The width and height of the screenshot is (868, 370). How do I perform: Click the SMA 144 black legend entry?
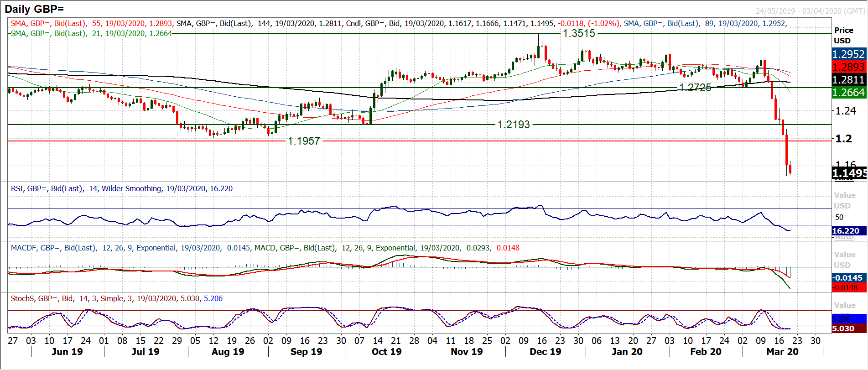[260, 23]
